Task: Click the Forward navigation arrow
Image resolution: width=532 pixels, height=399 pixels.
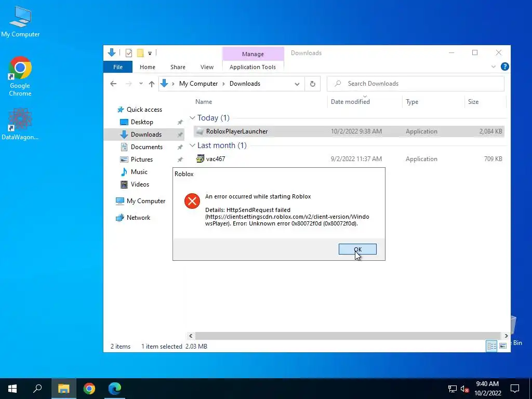Action: tap(129, 84)
